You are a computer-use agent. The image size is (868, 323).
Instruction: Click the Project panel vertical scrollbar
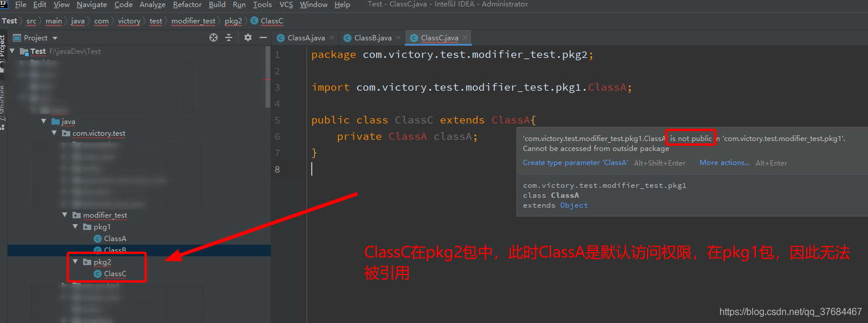tap(268, 78)
